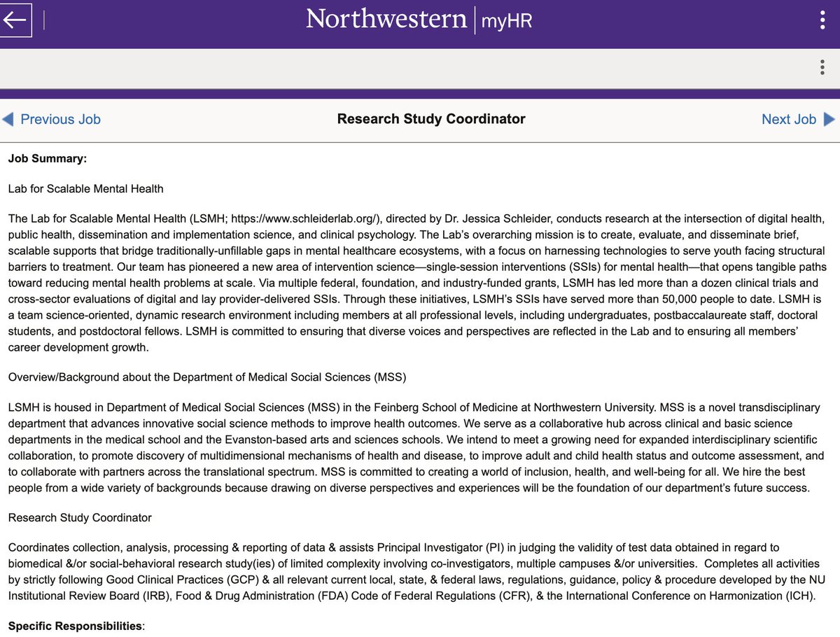Viewport: 840px width, 637px height.
Task: Click the Lab for Scalable Mental Health line
Action: [86, 188]
